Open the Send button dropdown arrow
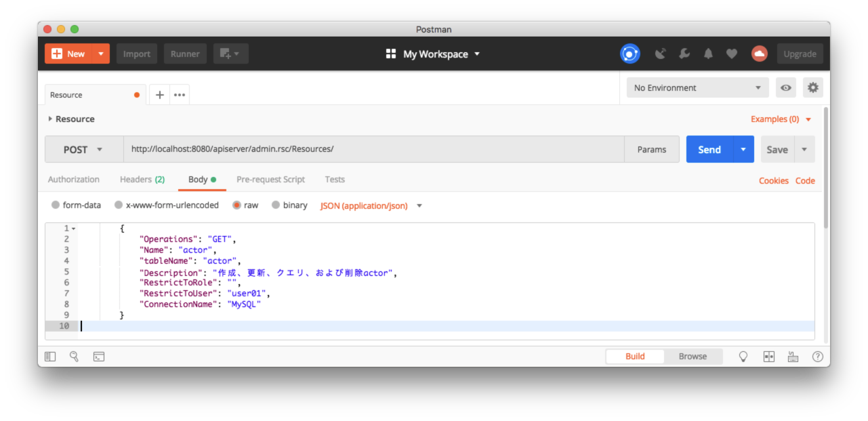 click(743, 149)
